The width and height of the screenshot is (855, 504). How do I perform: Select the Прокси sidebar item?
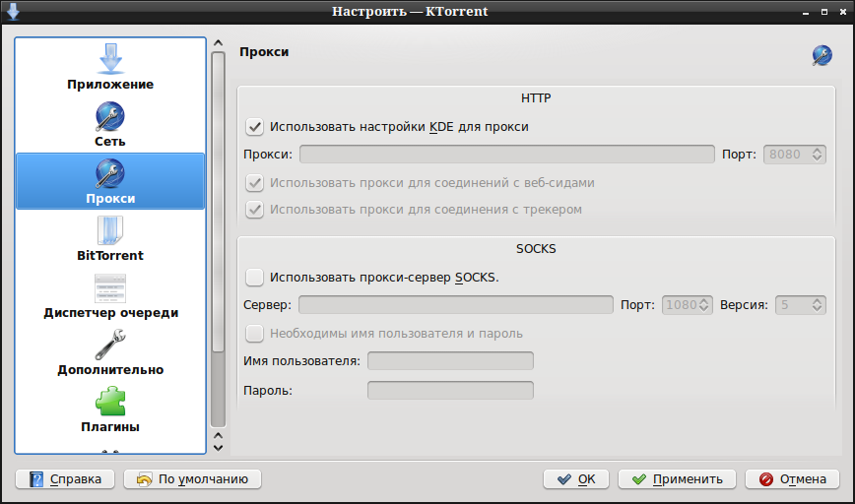click(110, 181)
